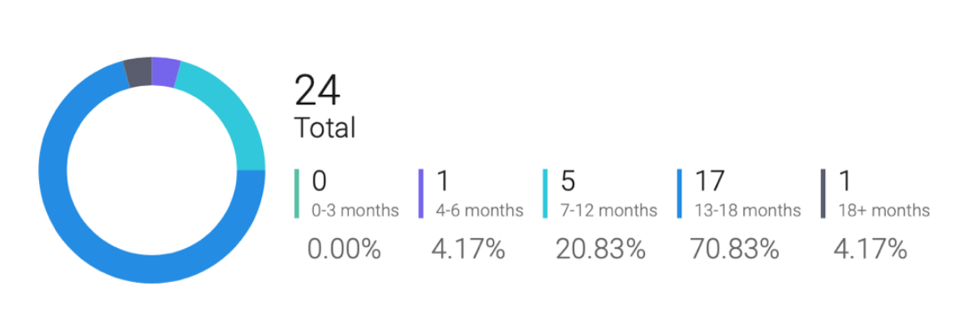The image size is (980, 329).
Task: Click the 4-6 months legend label
Action: point(479,211)
